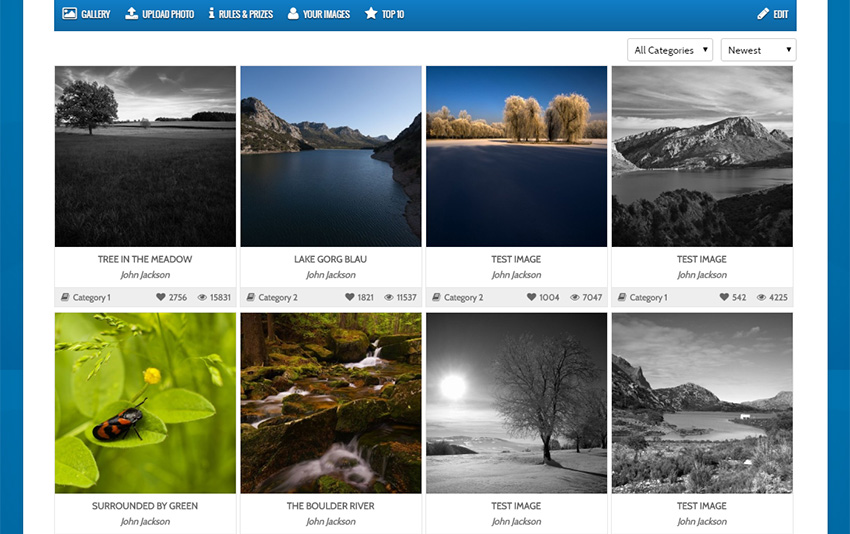The image size is (850, 534).
Task: Click John Jackson under Tree in the Meadow
Action: point(145,275)
